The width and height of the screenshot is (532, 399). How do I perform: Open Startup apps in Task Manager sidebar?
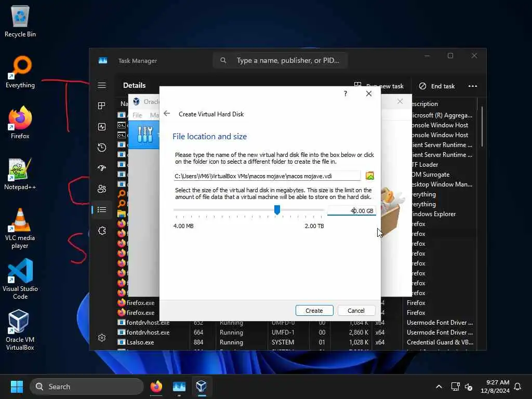[x=102, y=168]
